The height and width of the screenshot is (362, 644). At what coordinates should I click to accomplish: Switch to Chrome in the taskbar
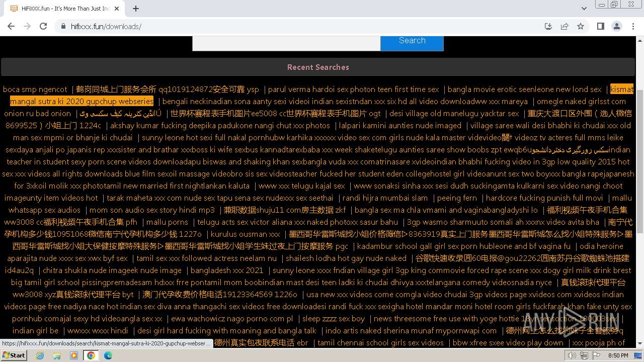pyautogui.click(x=91, y=355)
